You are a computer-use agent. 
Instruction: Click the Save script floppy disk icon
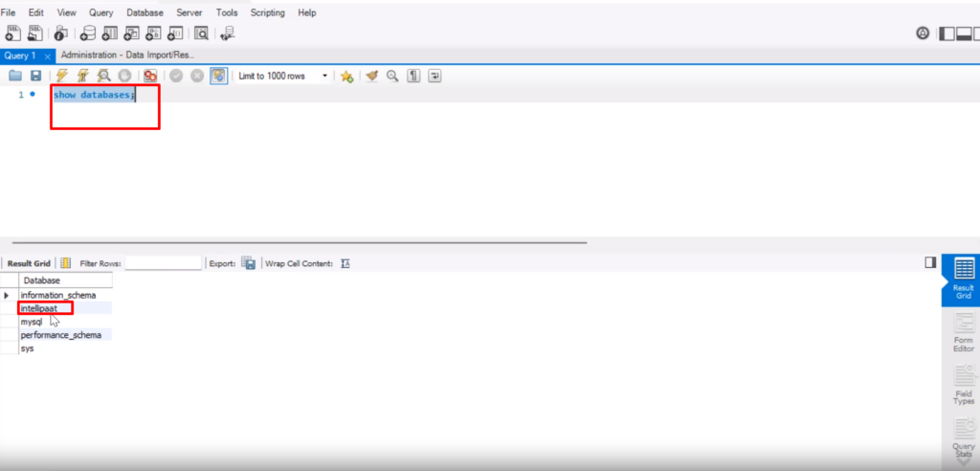(35, 76)
